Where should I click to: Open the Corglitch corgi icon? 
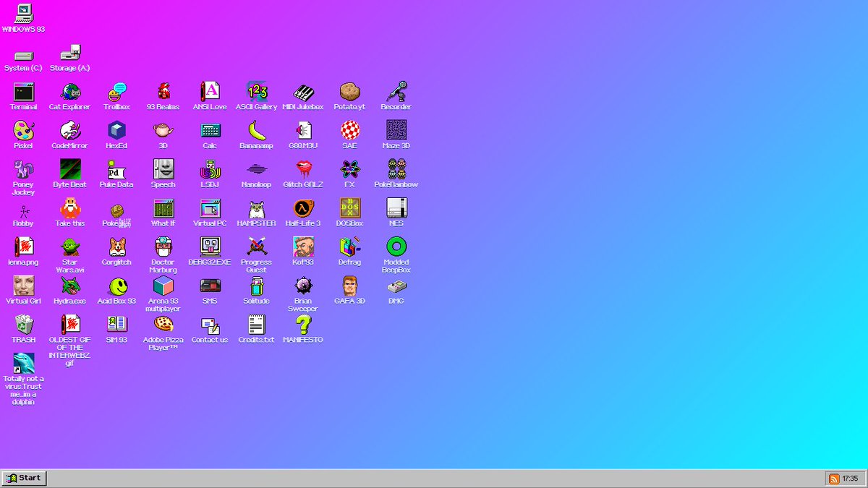coord(116,247)
